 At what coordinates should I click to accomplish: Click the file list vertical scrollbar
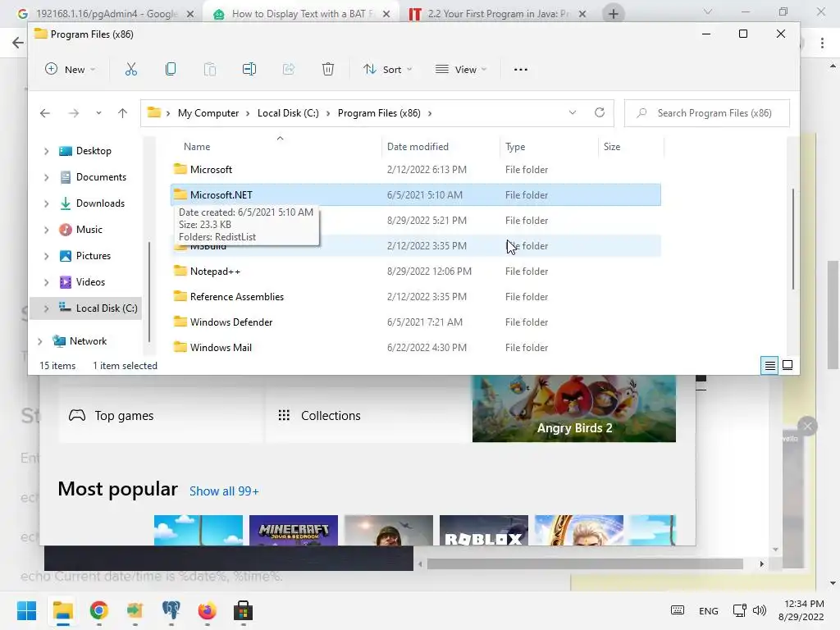793,239
